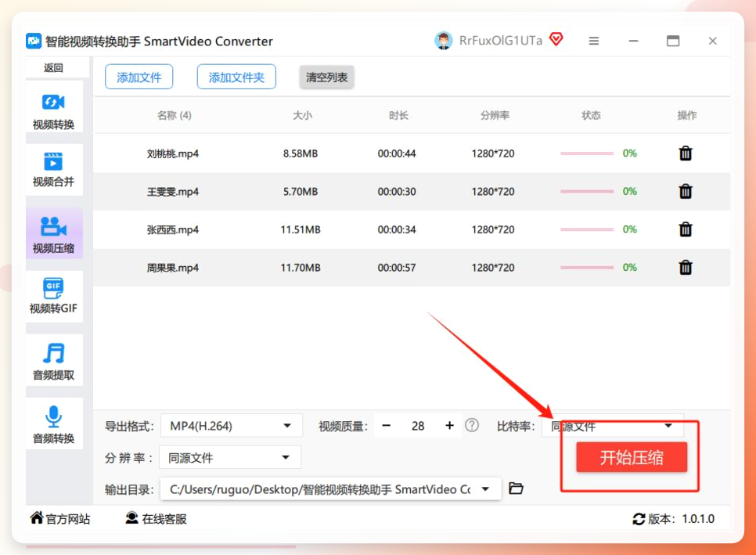Screen dimensions: 756x555
Task: Click the 00:00:44 duration cell
Action: pos(396,153)
